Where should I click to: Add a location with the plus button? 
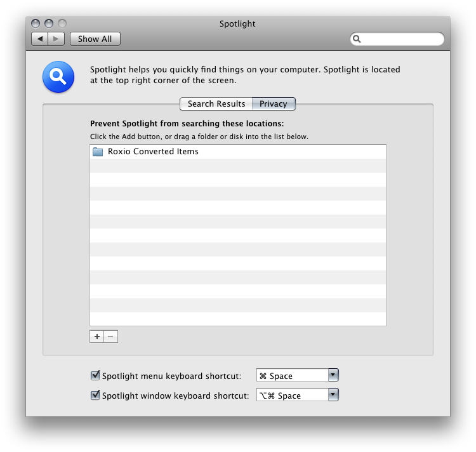97,336
